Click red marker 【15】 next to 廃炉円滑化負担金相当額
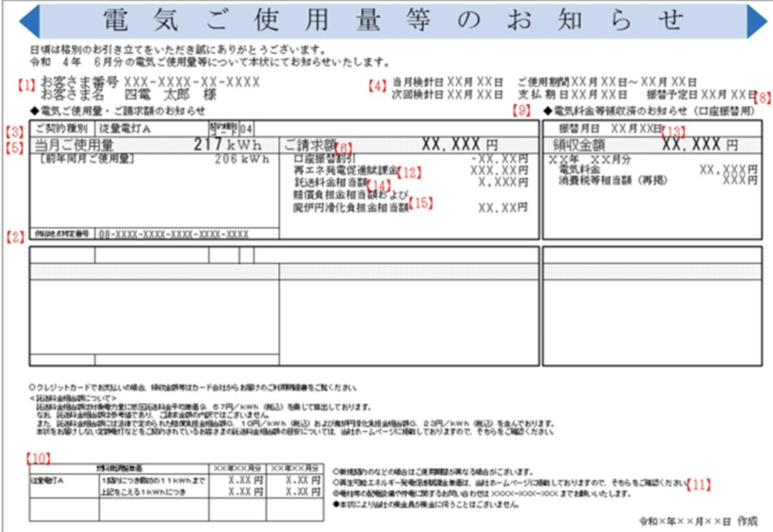Viewport: 773px width, 532px height. [x=421, y=203]
